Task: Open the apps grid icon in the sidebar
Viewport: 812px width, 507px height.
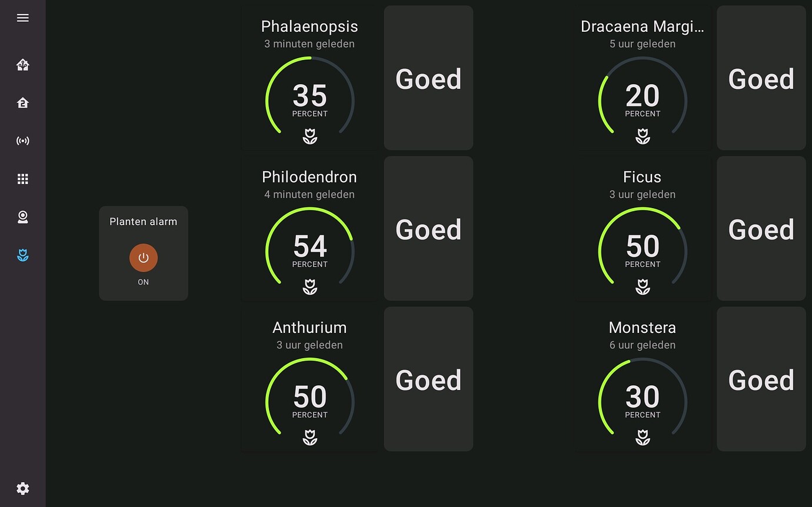Action: tap(22, 179)
